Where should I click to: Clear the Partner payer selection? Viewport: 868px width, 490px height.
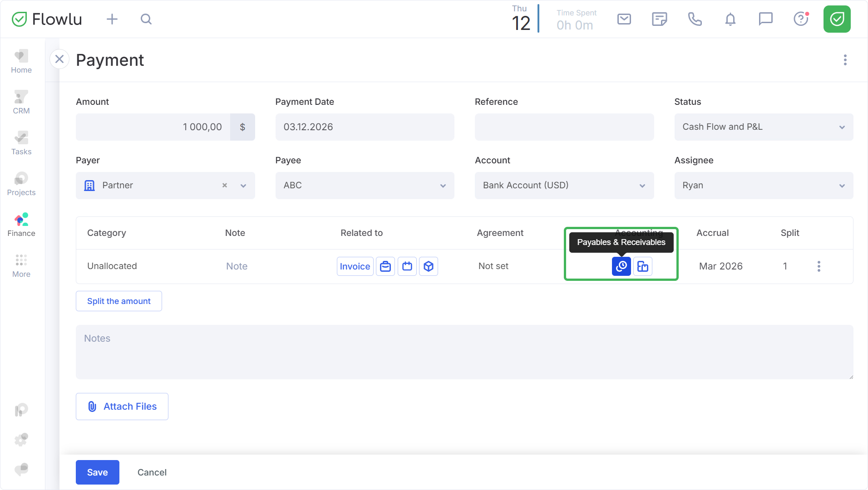(x=225, y=186)
